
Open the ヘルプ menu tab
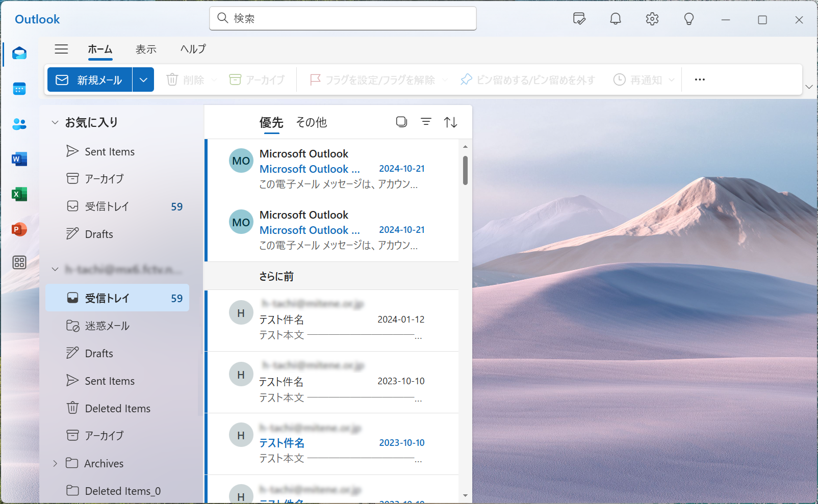193,49
